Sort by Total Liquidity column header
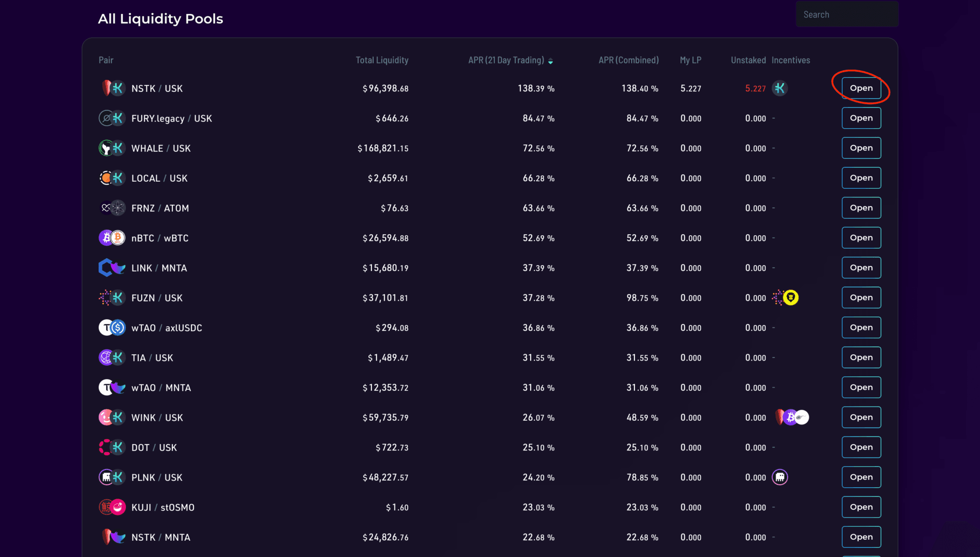The height and width of the screenshot is (557, 980). [x=382, y=60]
